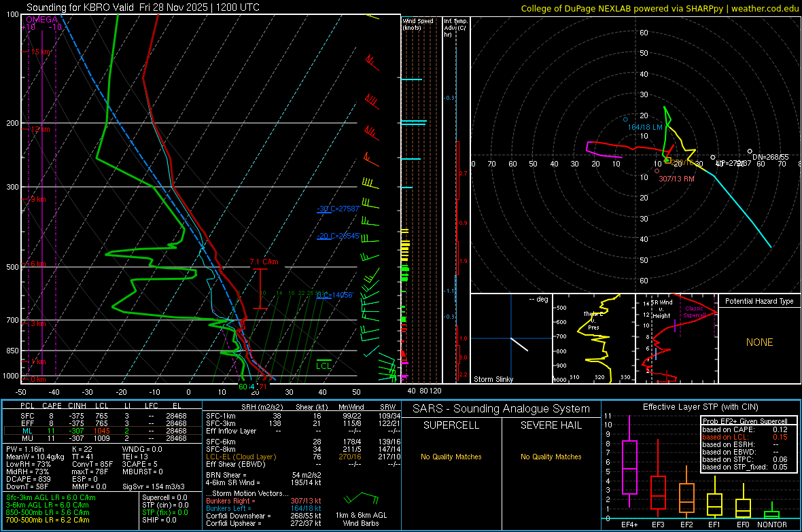Click the -20 C=25545' level label
802x532 pixels.
pos(338,236)
